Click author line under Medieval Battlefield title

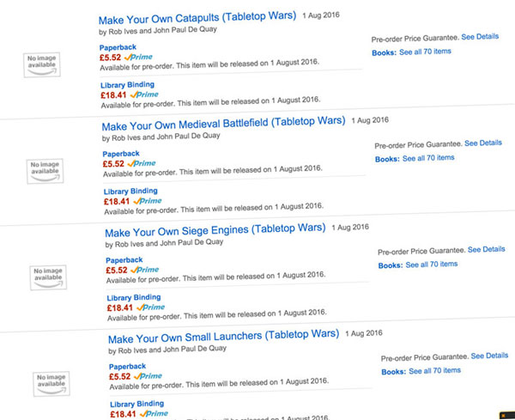[161, 137]
